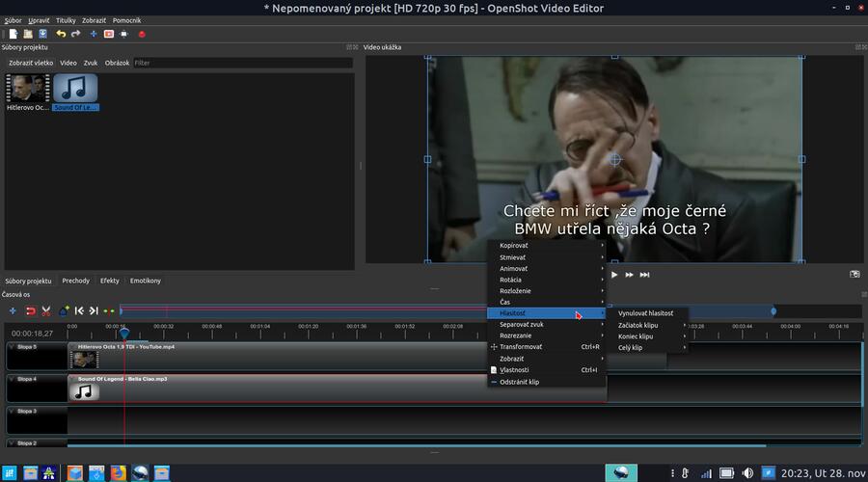868x482 pixels.
Task: Select the Razor scissors tool on timeline
Action: (46, 310)
